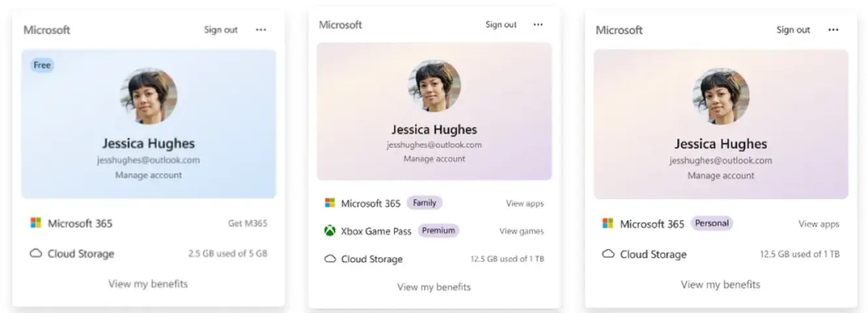The width and height of the screenshot is (868, 313).
Task: Click View apps on the Personal card
Action: [819, 224]
